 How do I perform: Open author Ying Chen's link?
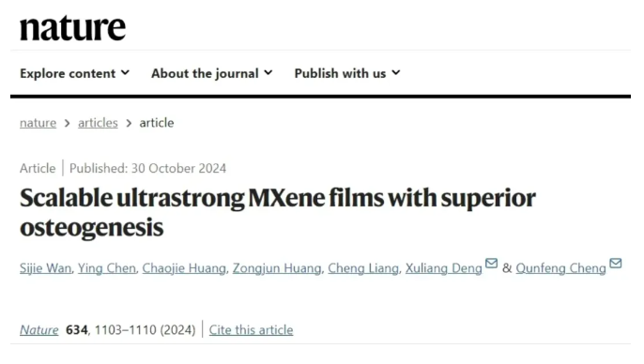click(x=107, y=268)
